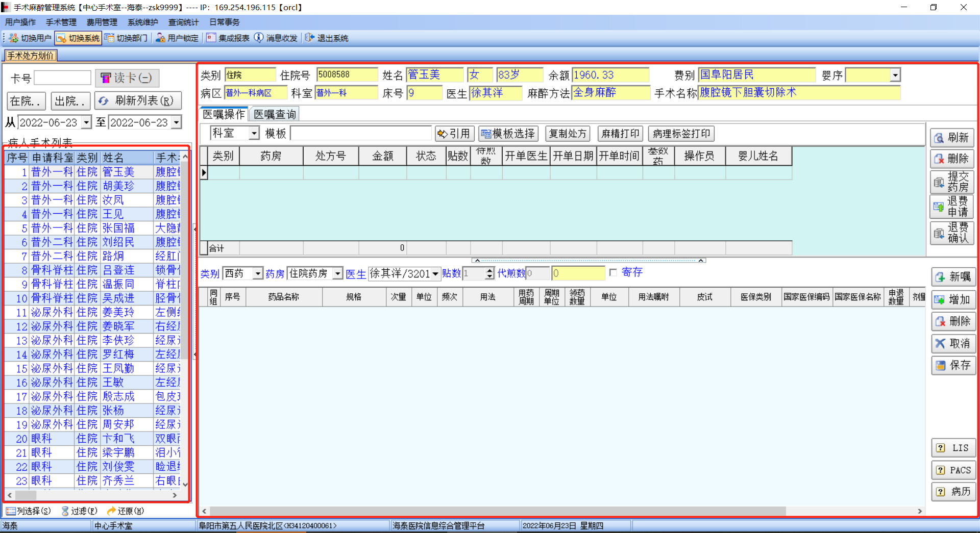Switch to the 医嘱操作 tab
The height and width of the screenshot is (533, 980).
coord(224,114)
